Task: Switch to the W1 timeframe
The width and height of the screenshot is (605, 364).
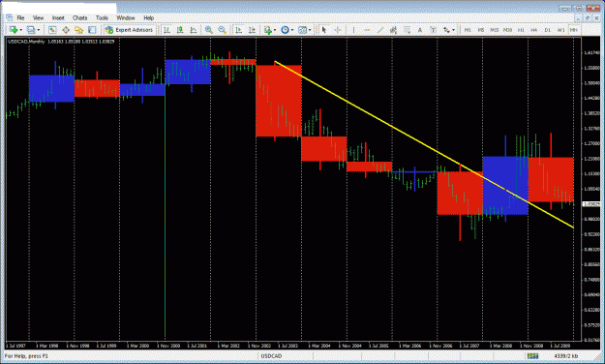Action: (x=561, y=30)
